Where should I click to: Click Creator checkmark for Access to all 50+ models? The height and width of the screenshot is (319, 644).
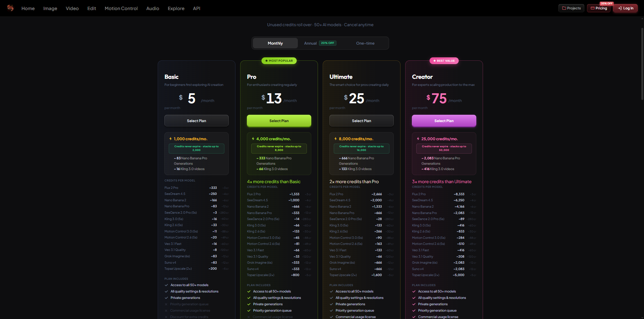point(414,291)
